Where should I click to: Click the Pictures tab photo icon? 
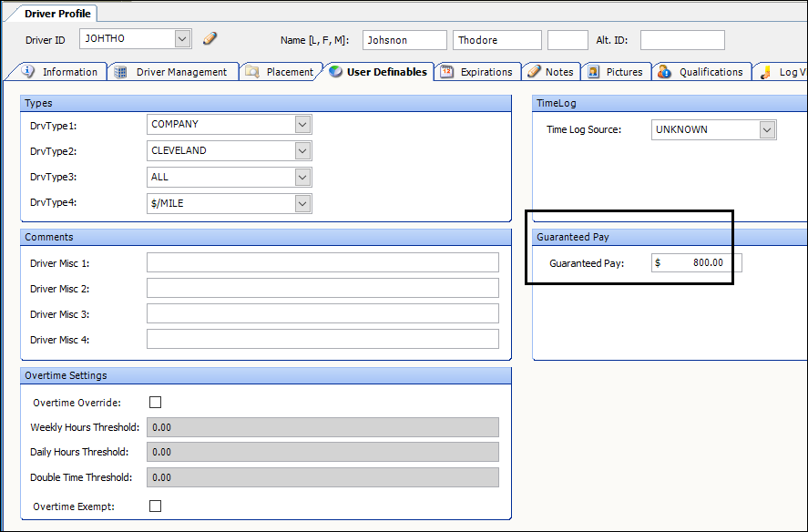(x=594, y=72)
